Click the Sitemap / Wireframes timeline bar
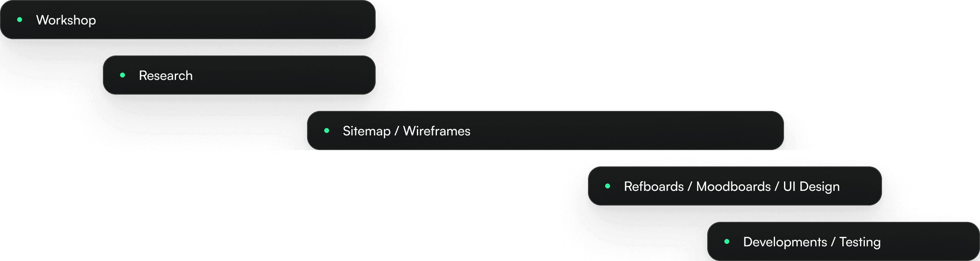980x261 pixels. (546, 130)
